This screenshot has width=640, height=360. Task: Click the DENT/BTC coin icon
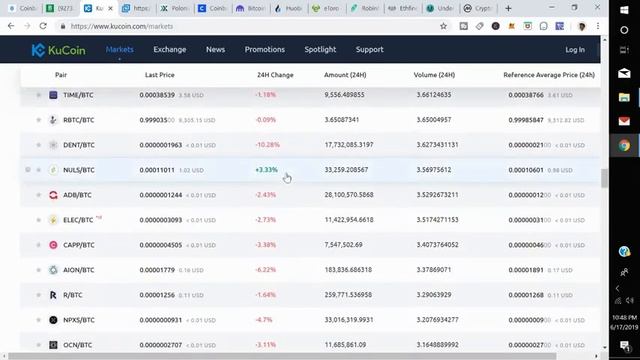point(53,145)
